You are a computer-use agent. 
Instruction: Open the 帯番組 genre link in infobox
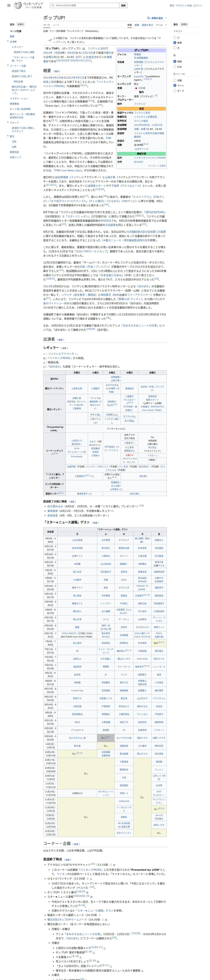[x=137, y=54]
